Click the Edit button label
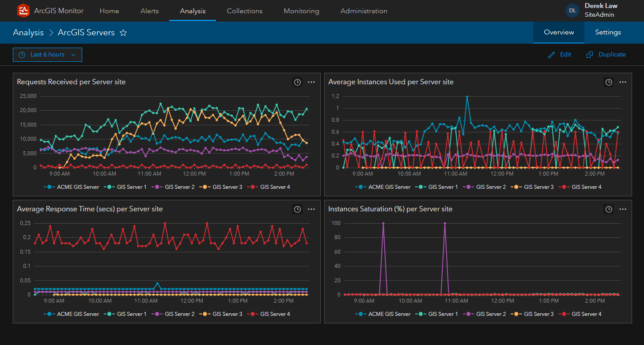The height and width of the screenshot is (345, 644). pos(566,55)
